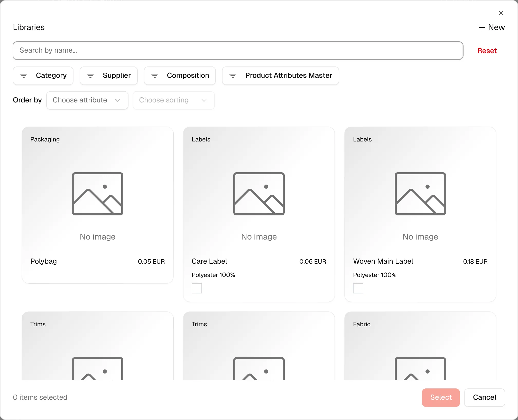Click the chevron in Choose sorting
Viewport: 518px width, 420px height.
204,100
